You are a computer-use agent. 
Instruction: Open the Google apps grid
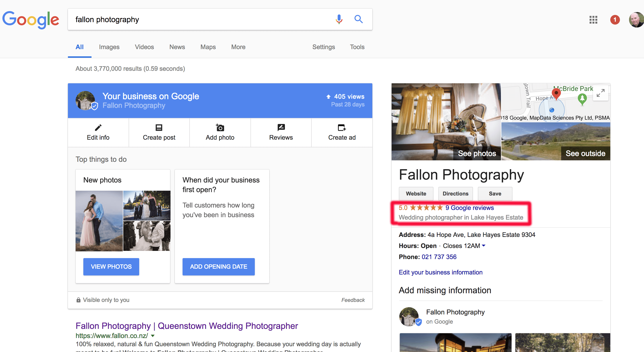coord(593,20)
